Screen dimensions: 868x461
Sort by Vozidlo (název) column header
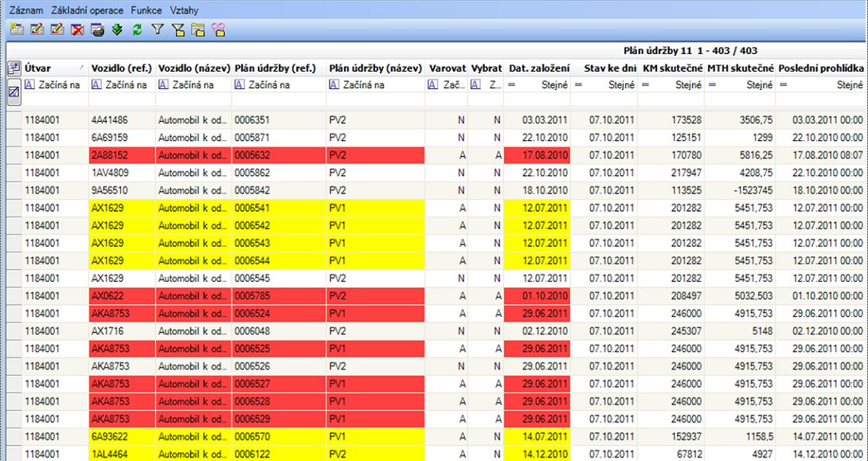point(194,68)
